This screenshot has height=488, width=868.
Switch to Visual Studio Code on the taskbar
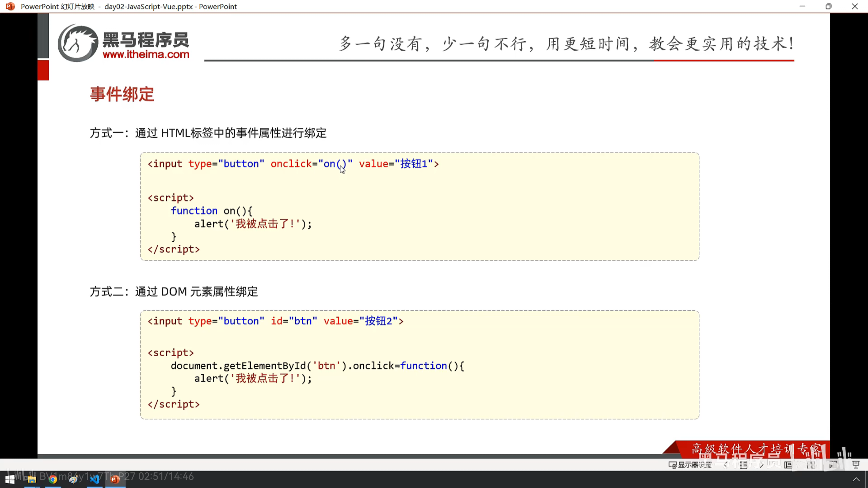point(95,479)
